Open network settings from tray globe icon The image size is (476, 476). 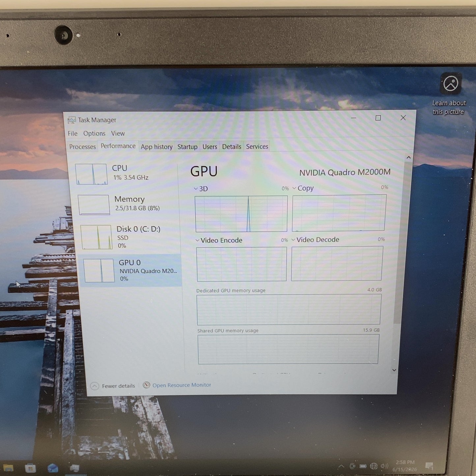pyautogui.click(x=374, y=466)
